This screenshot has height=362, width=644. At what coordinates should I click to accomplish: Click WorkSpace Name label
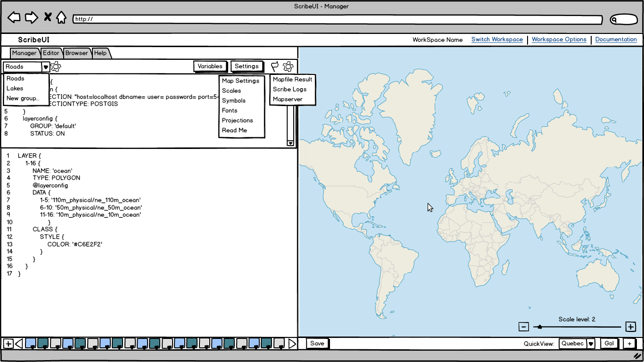(438, 40)
